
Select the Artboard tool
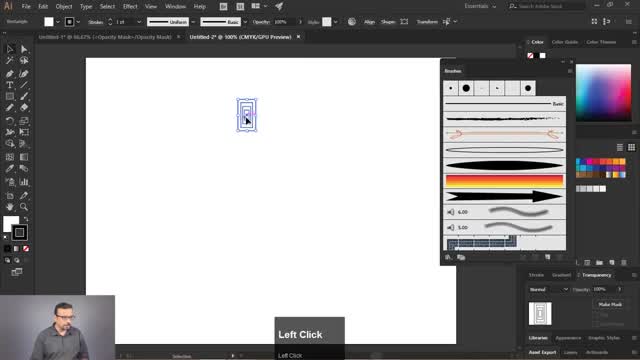(10, 196)
